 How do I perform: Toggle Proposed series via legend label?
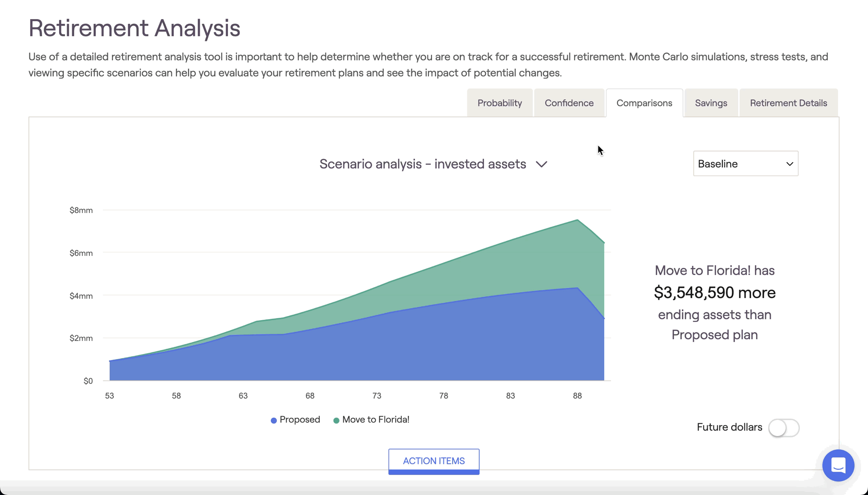click(x=299, y=420)
